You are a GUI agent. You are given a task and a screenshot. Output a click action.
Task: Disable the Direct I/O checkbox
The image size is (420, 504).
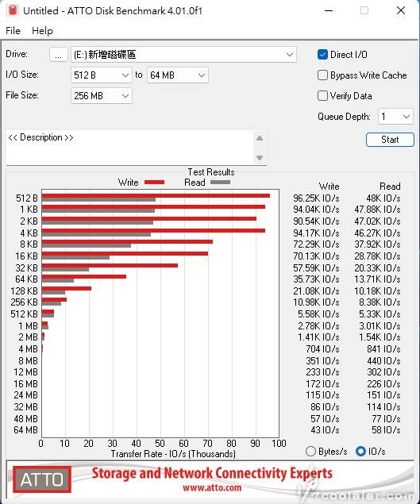[322, 54]
